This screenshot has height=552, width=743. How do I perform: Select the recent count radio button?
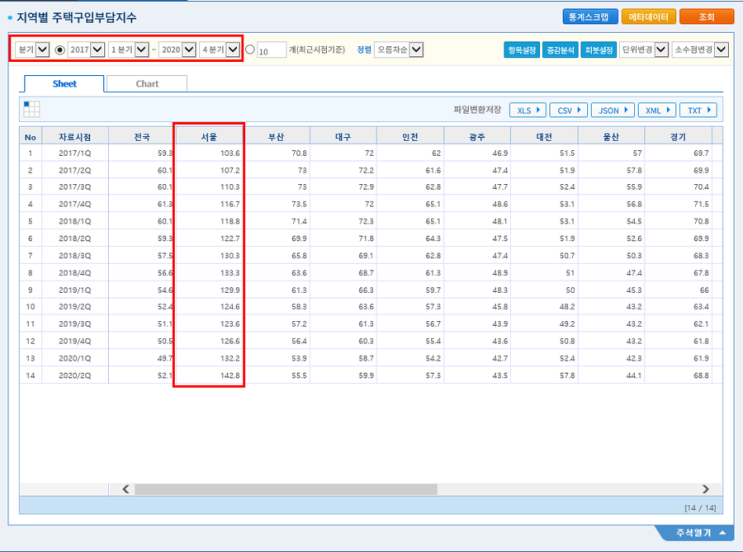(250, 49)
